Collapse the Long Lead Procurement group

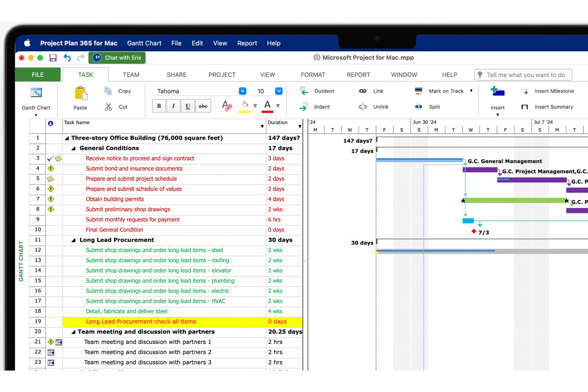pos(73,240)
